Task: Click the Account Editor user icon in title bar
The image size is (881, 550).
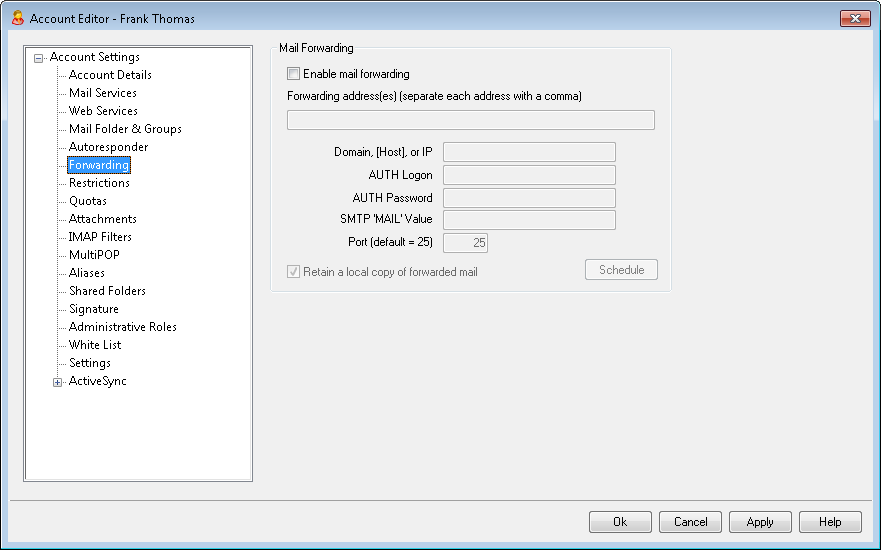Action: [18, 18]
